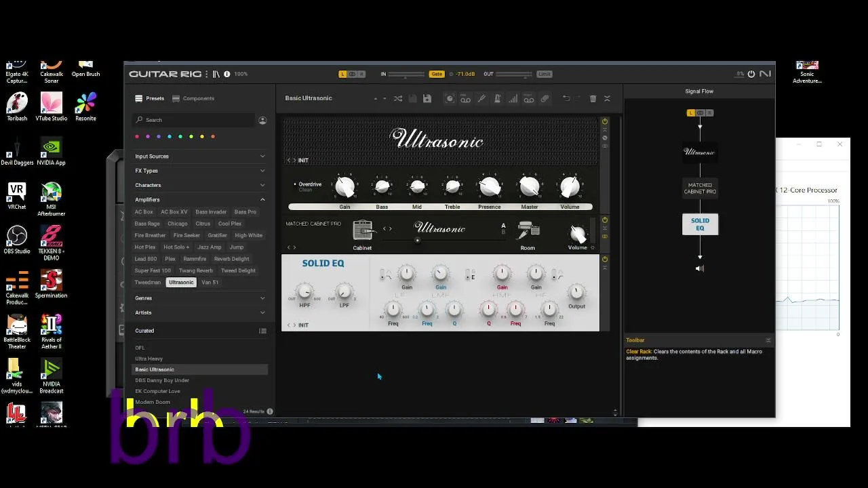The height and width of the screenshot is (488, 868).
Task: Switch to the Presets tab
Action: point(150,98)
